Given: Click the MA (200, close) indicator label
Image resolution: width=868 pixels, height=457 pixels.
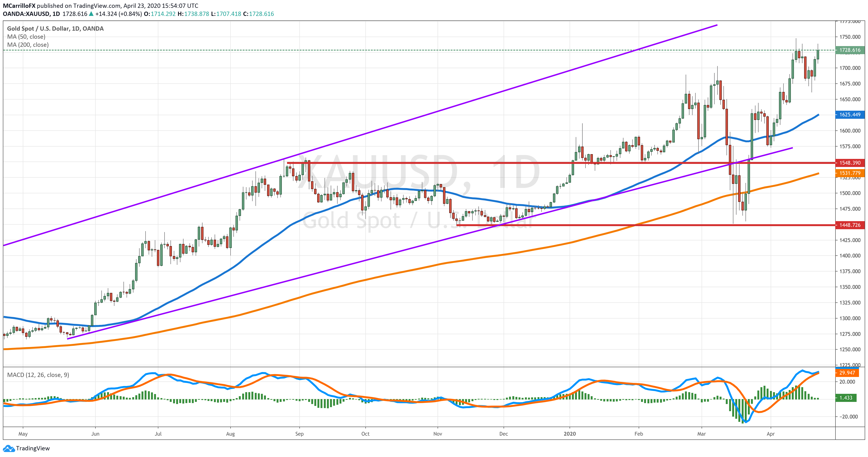Looking at the screenshot, I should click(x=28, y=45).
